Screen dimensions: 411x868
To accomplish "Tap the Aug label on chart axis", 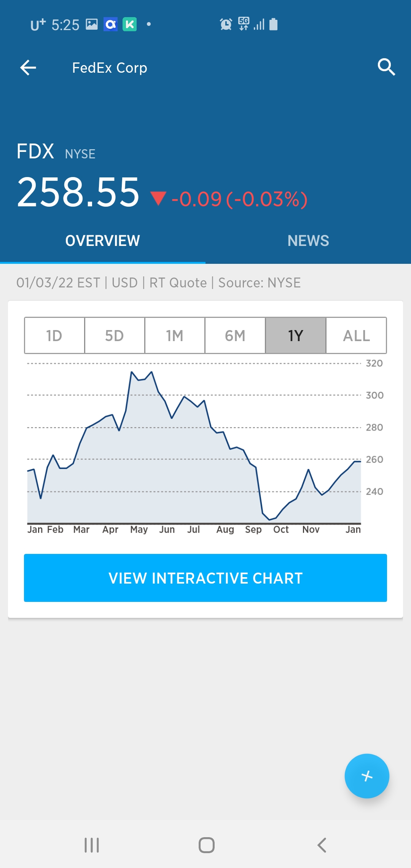I will pos(225,530).
